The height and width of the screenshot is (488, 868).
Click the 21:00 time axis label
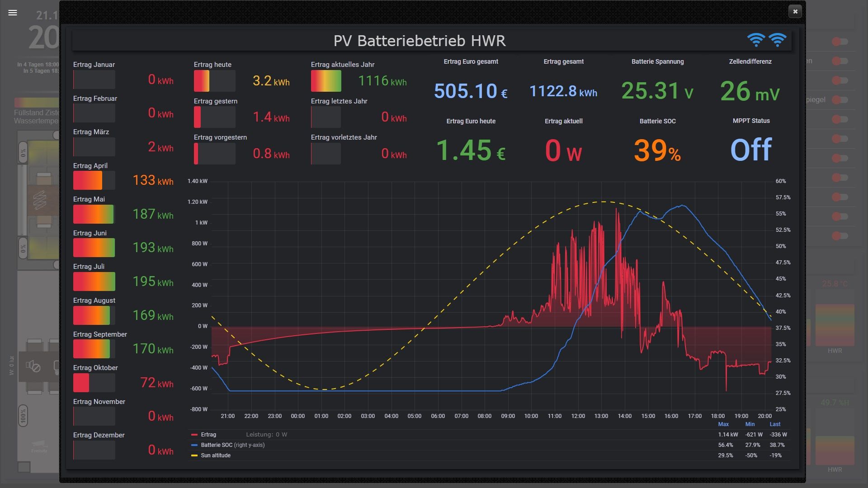[x=227, y=416]
